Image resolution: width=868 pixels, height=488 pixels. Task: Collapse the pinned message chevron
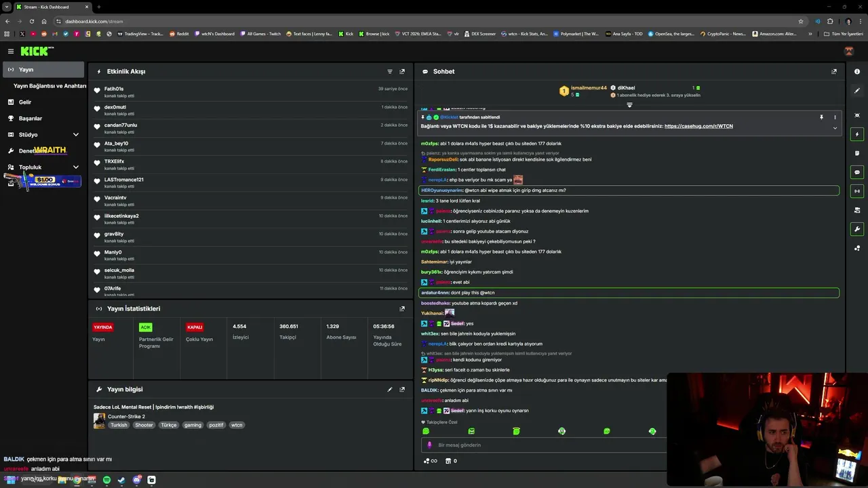point(835,127)
